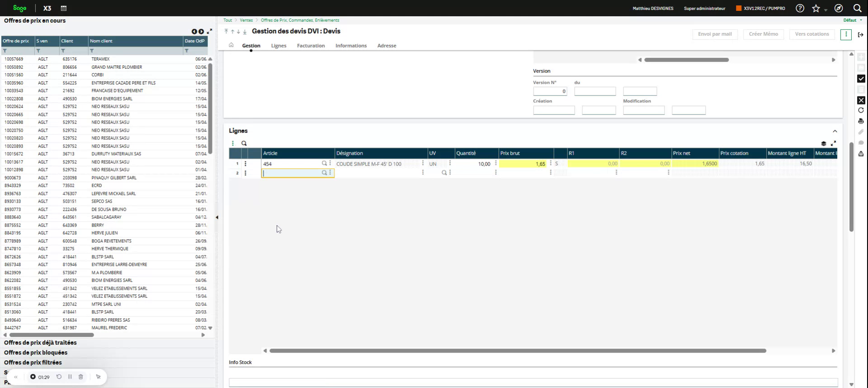Expand Offres de prix filtrées section

point(33,363)
